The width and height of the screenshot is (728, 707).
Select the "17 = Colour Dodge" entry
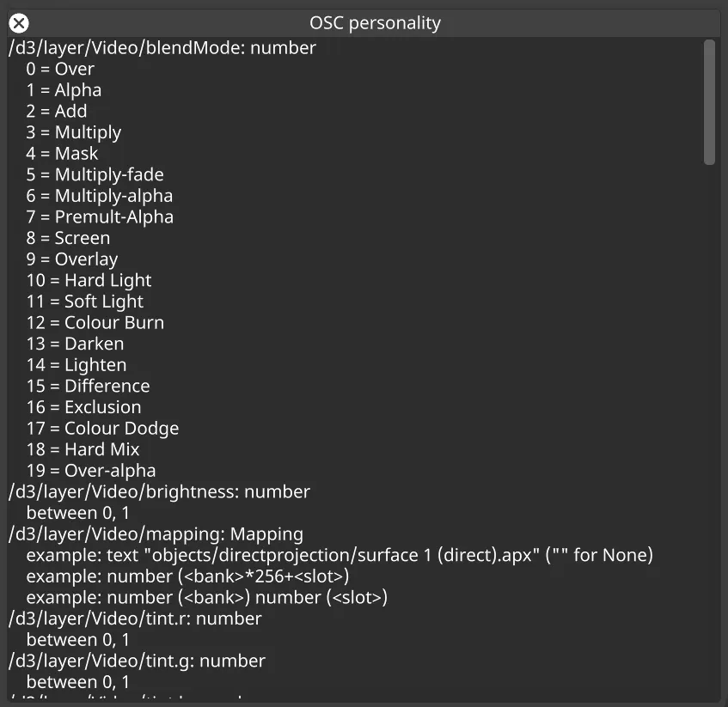point(102,428)
